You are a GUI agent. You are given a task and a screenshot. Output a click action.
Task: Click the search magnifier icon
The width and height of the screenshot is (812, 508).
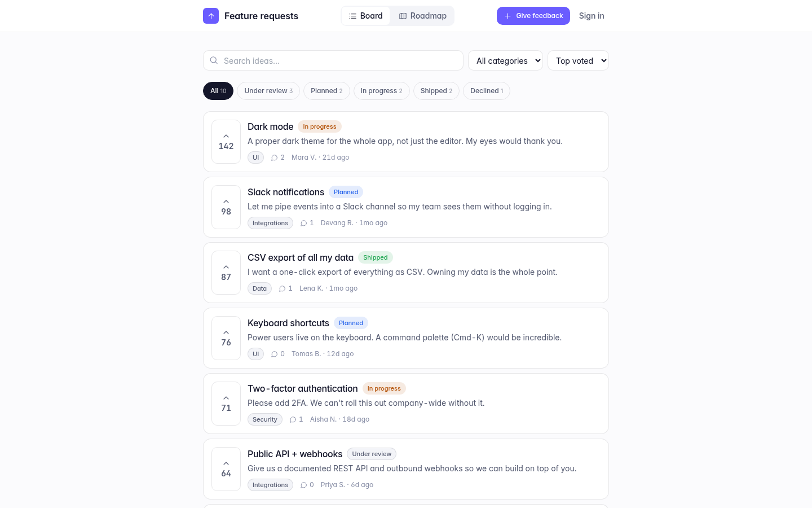click(x=214, y=60)
